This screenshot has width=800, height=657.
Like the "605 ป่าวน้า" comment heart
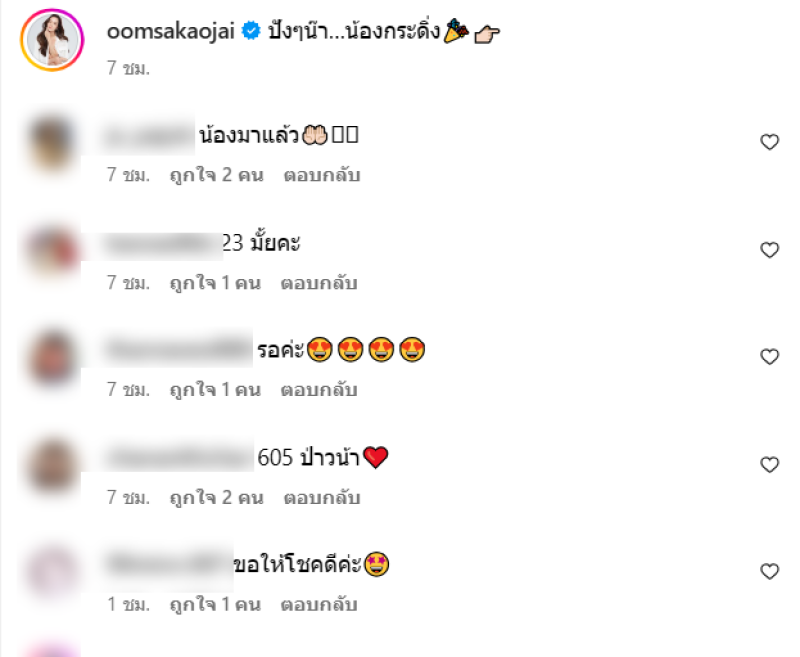point(769,465)
